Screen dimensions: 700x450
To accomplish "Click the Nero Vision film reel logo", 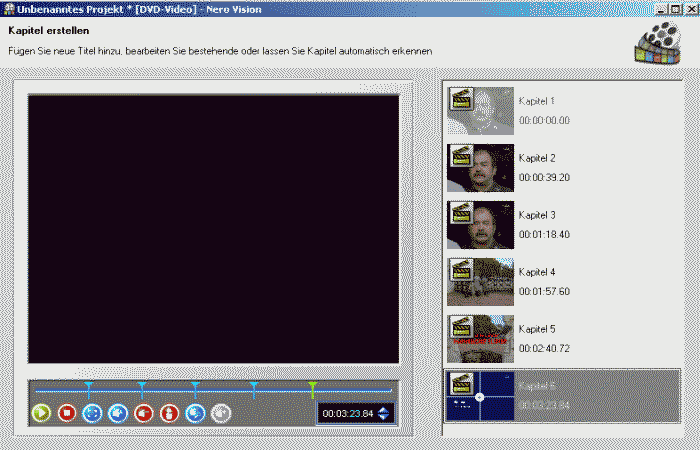I will pyautogui.click(x=658, y=41).
